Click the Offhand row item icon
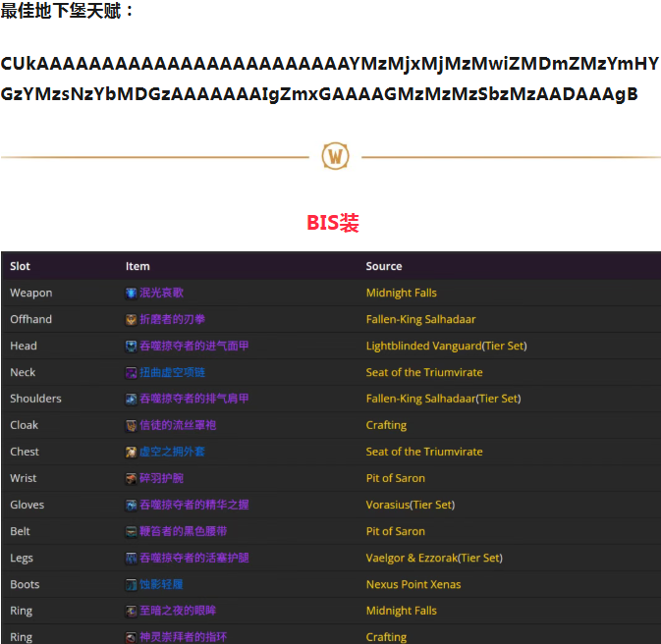The width and height of the screenshot is (661, 644). point(131,319)
